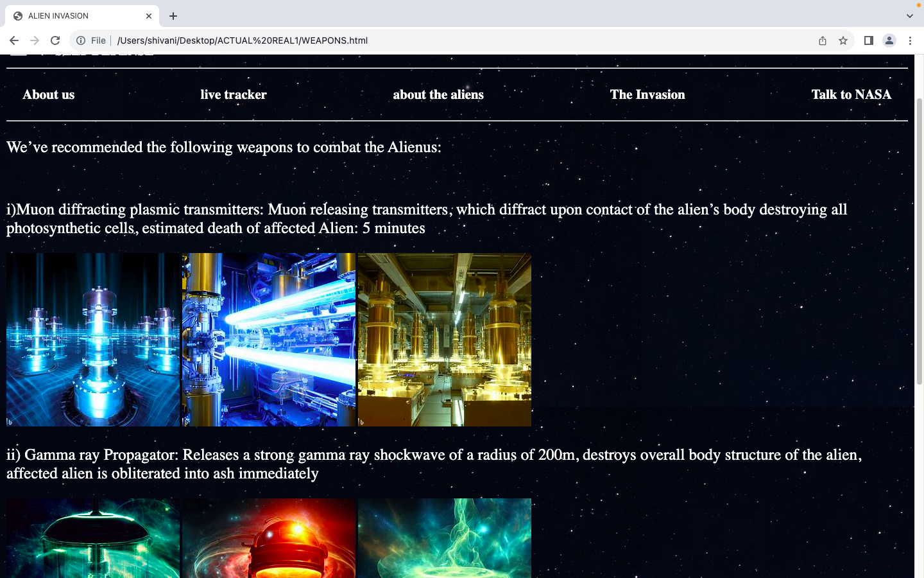Screen dimensions: 924x578
Task: Close the ALIEN INVASION tab
Action: click(x=149, y=16)
